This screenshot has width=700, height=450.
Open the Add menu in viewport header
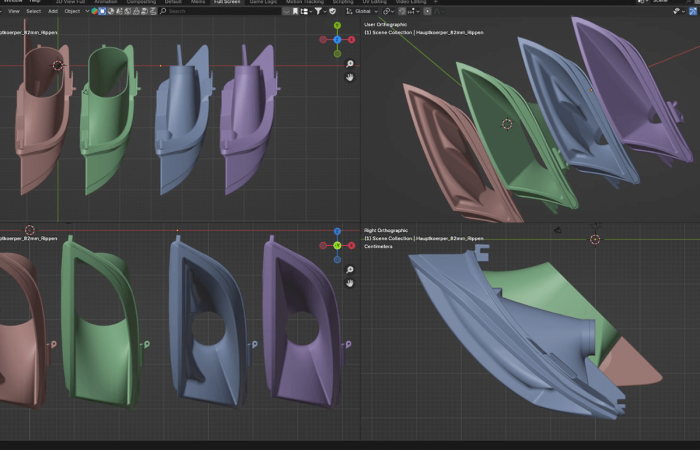[53, 11]
